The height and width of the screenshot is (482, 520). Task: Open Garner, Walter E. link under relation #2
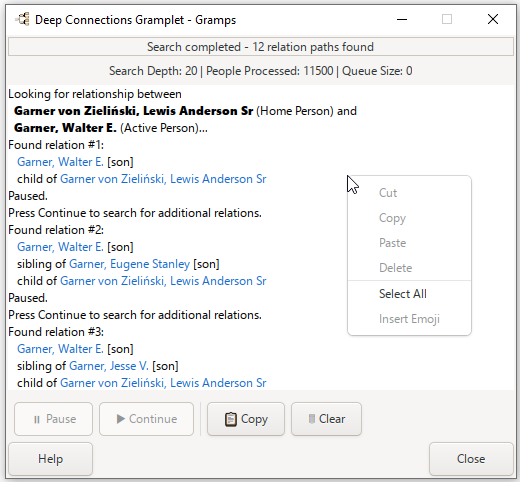60,247
